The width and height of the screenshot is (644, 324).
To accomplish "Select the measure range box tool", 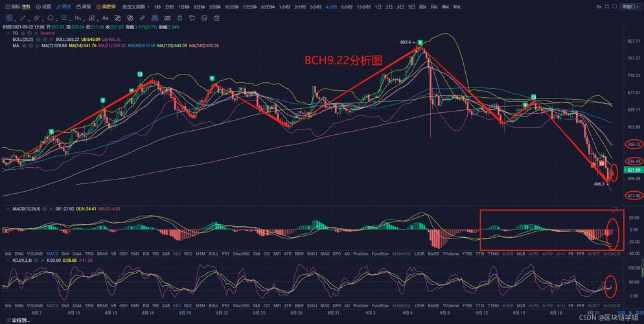I will [91, 18].
